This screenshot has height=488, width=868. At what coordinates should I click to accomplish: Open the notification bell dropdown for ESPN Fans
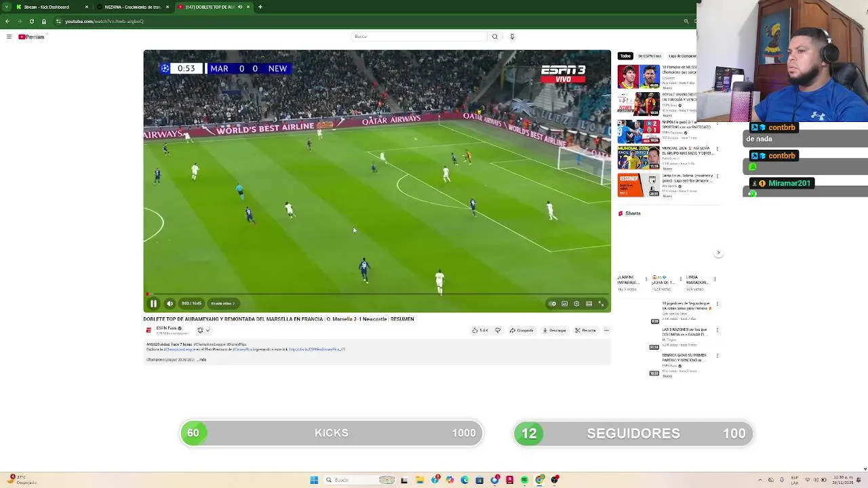click(203, 330)
